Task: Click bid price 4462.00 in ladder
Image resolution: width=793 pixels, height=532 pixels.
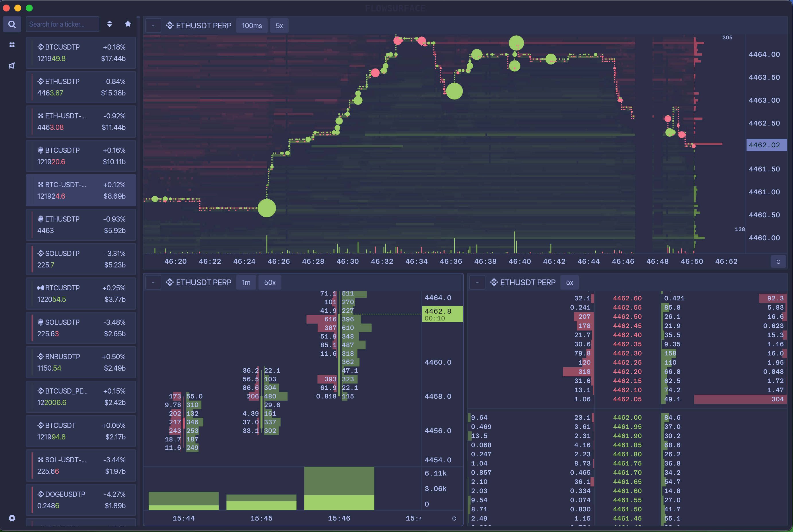Action: click(627, 417)
